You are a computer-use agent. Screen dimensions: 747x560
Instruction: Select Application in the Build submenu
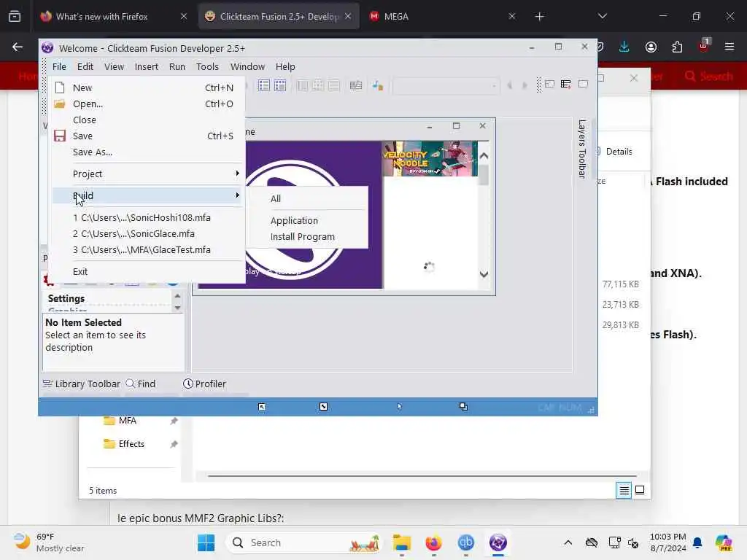tap(308, 220)
